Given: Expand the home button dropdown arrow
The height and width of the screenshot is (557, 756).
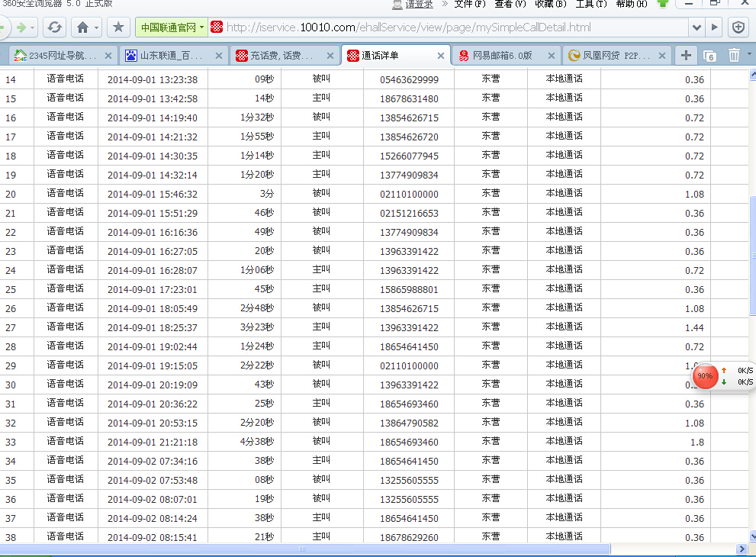Looking at the screenshot, I should [x=97, y=27].
